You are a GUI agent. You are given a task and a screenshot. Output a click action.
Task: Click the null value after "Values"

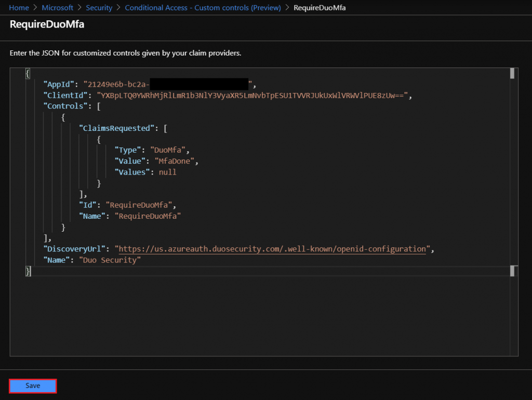(168, 172)
